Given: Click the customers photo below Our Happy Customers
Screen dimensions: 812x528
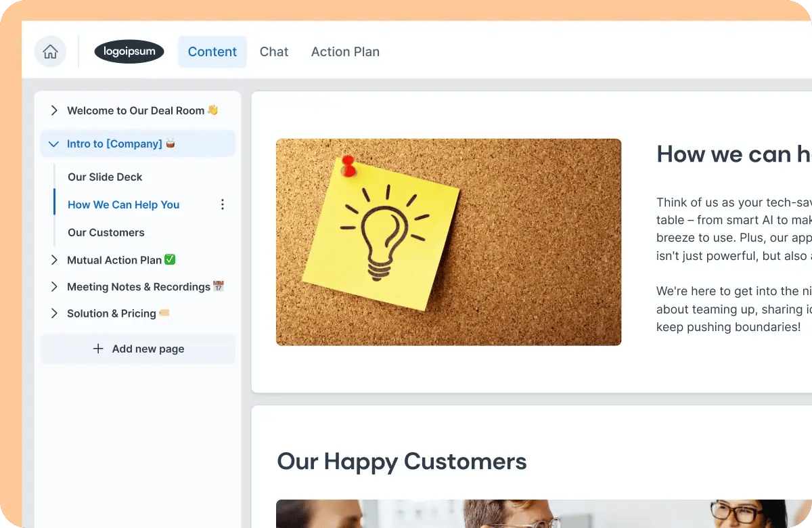Looking at the screenshot, I should 544,514.
